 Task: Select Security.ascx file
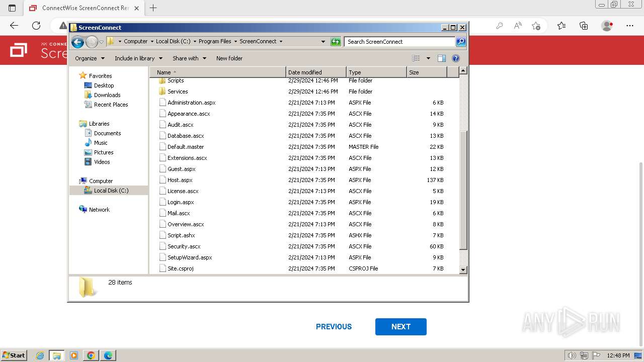click(x=184, y=246)
